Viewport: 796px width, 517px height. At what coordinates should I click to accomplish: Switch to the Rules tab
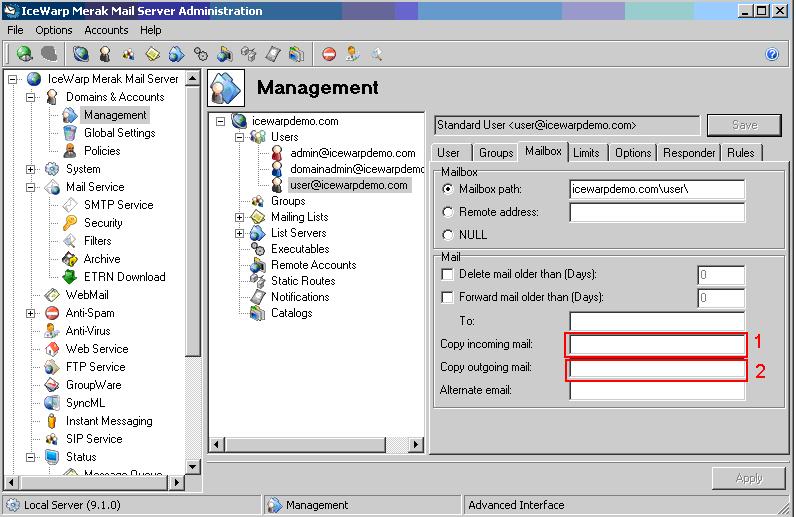[741, 153]
